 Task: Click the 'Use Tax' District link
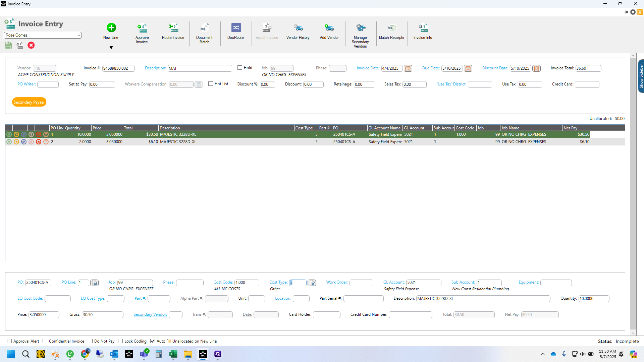[x=451, y=84]
